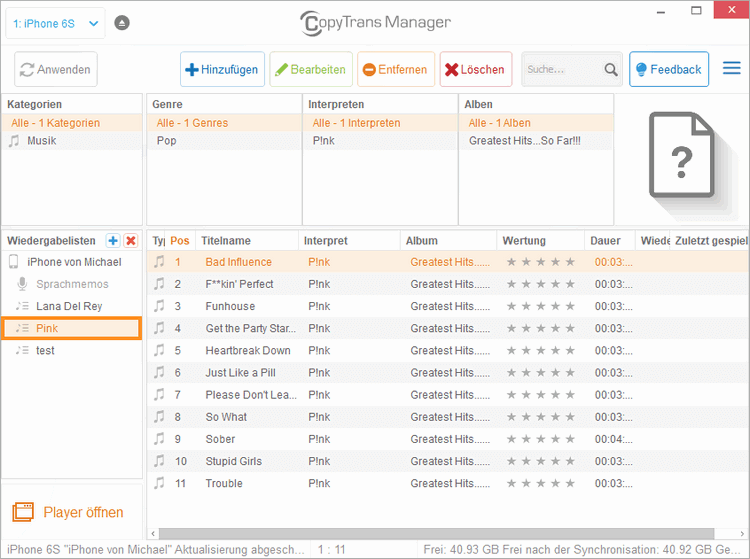Delete track with Löschen button
The image size is (750, 559).
click(x=475, y=69)
